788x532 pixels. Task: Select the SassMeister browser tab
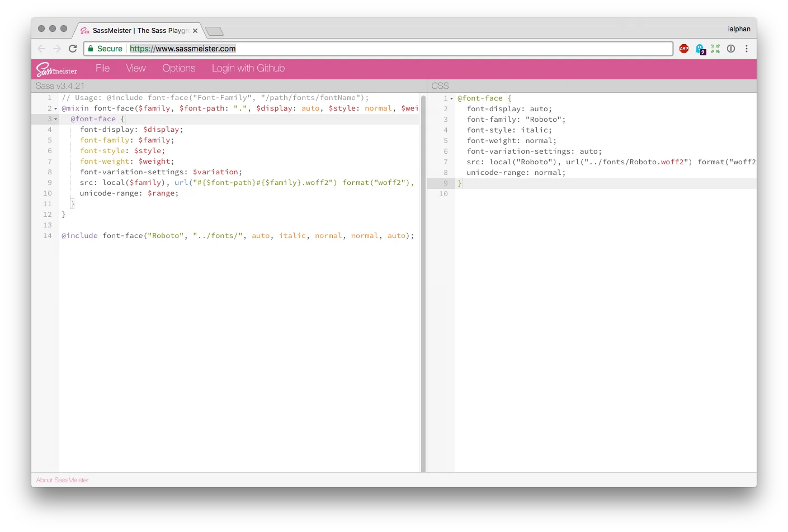(139, 31)
